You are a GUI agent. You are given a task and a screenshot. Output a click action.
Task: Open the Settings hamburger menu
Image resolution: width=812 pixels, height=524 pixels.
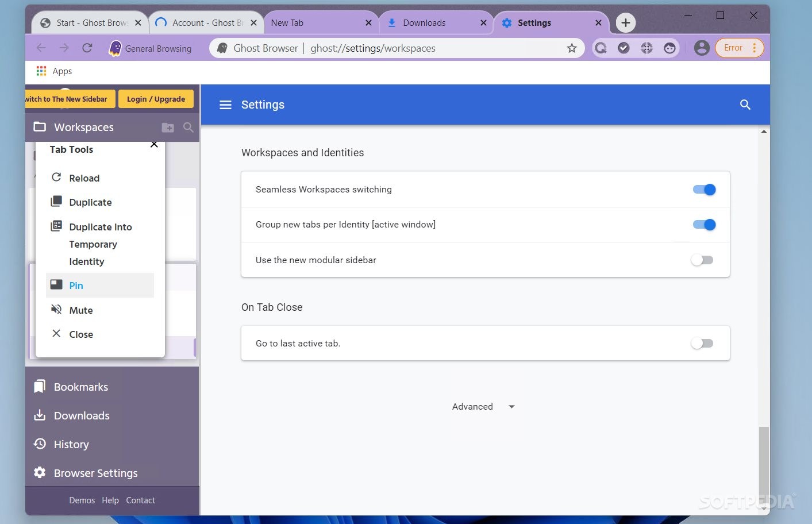tap(225, 105)
